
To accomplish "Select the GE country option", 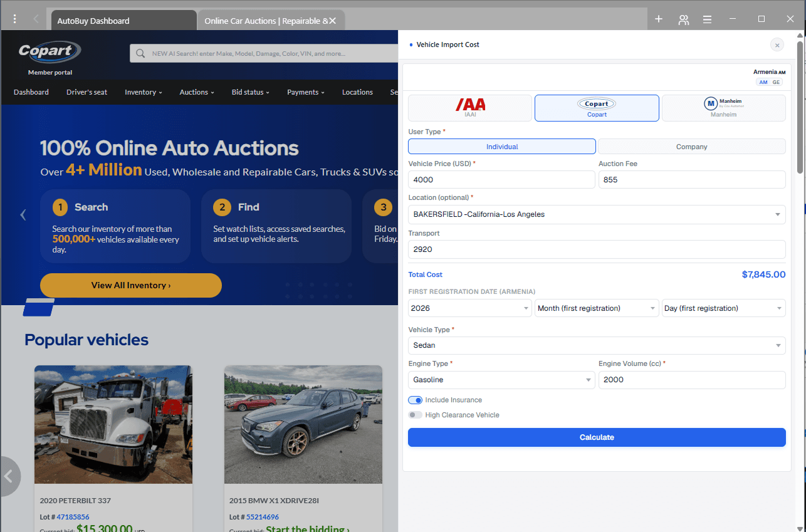I will click(776, 82).
